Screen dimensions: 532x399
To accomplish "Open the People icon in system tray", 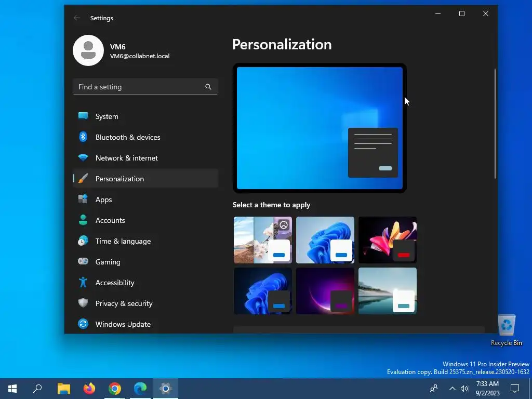I will click(434, 389).
